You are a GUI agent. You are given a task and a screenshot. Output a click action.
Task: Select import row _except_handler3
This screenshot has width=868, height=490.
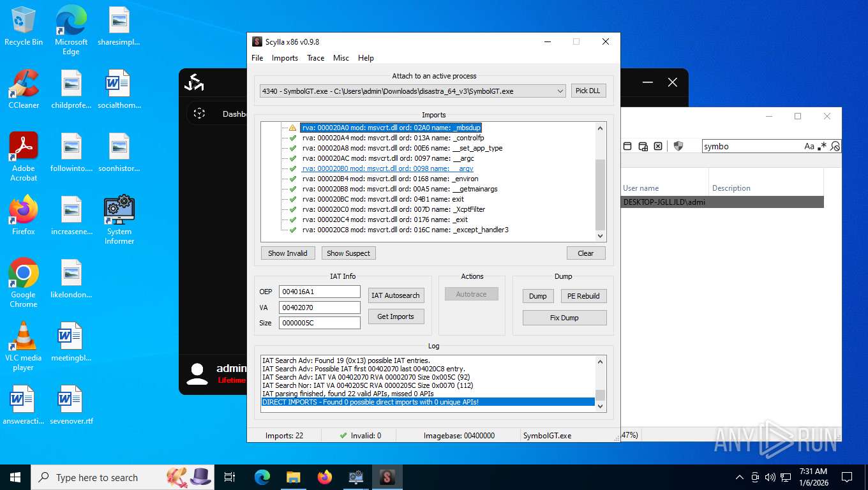point(405,230)
